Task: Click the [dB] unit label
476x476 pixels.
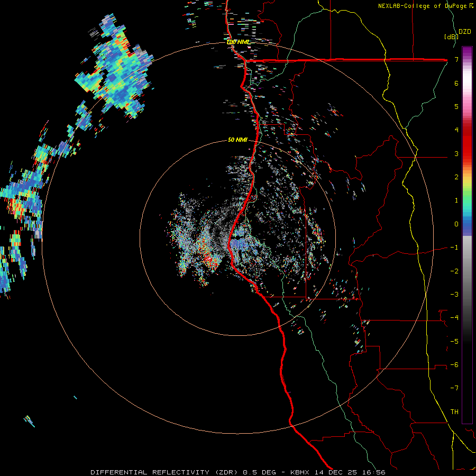Action: coord(451,36)
